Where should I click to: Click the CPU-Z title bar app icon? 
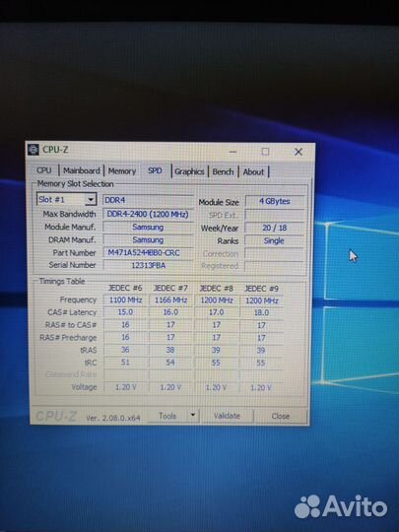click(33, 150)
